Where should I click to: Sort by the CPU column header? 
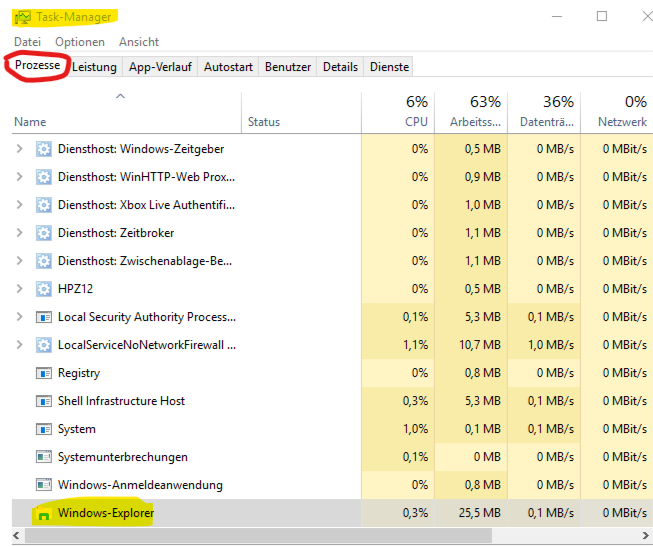pos(398,112)
